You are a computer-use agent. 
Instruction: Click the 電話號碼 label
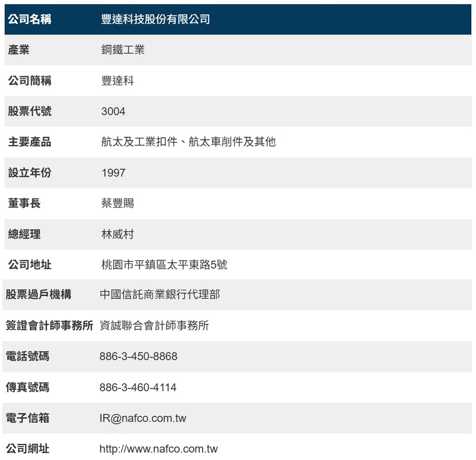(x=27, y=356)
